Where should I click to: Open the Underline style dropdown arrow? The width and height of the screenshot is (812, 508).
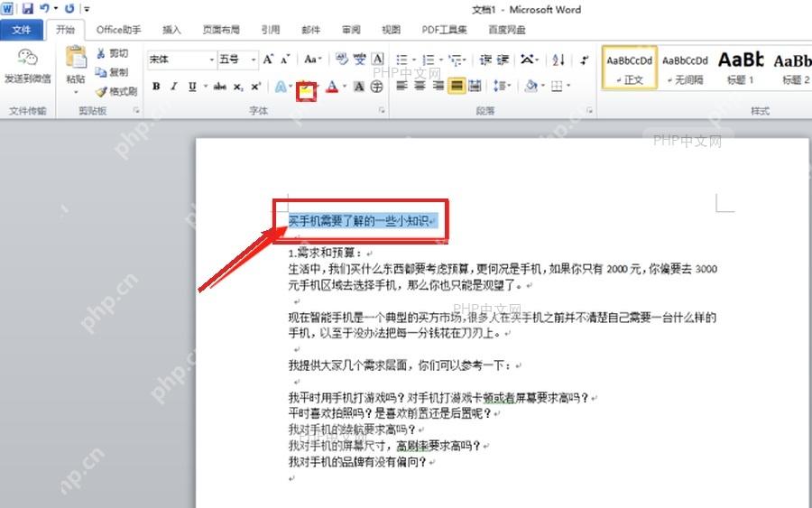tap(206, 87)
